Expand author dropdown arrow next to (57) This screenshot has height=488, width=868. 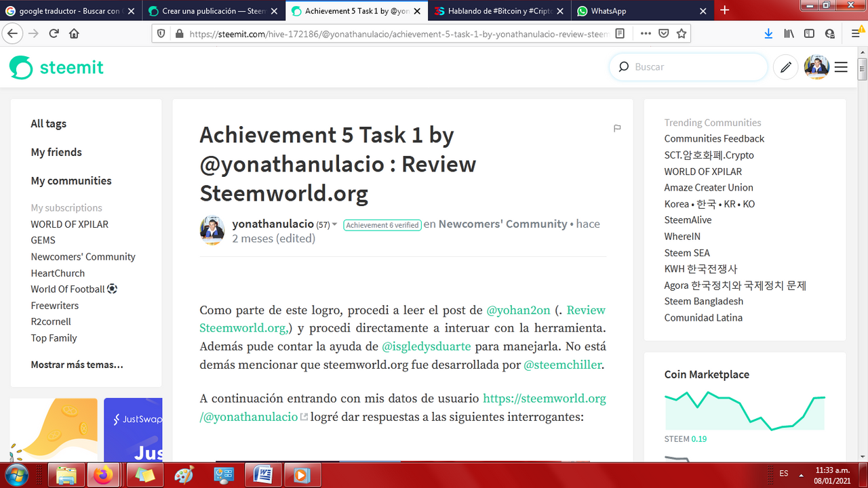click(334, 225)
